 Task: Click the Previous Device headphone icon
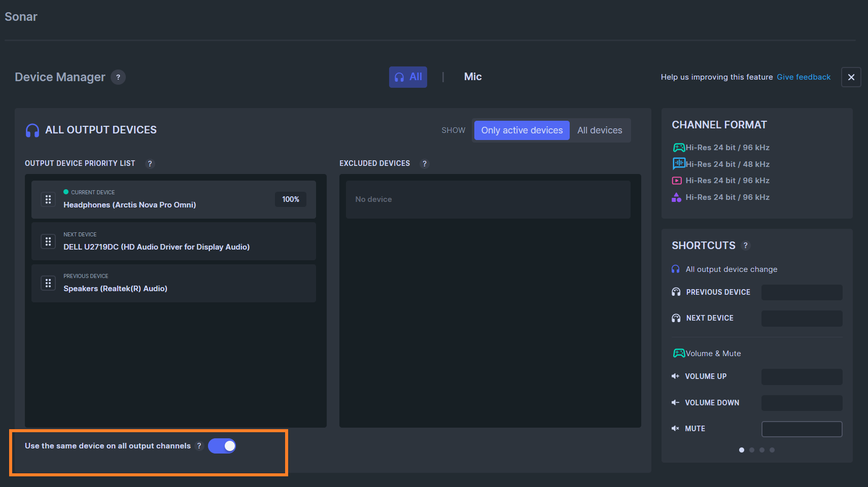click(676, 292)
